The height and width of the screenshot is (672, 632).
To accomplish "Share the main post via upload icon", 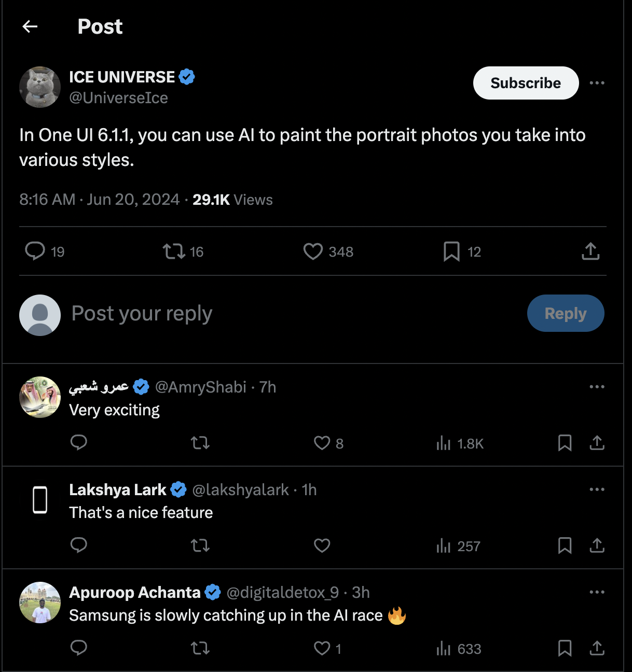I will coord(590,251).
